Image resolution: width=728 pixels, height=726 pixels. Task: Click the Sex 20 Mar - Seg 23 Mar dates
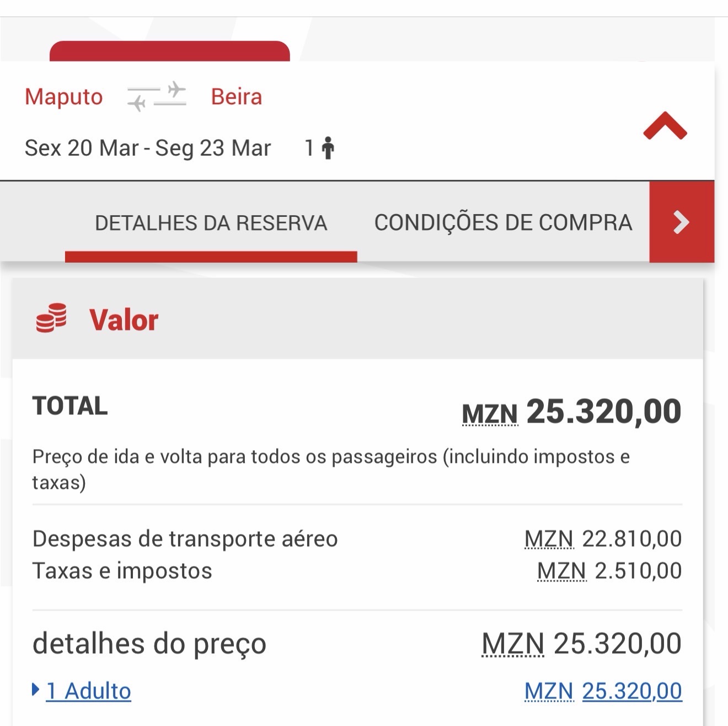pos(148,148)
